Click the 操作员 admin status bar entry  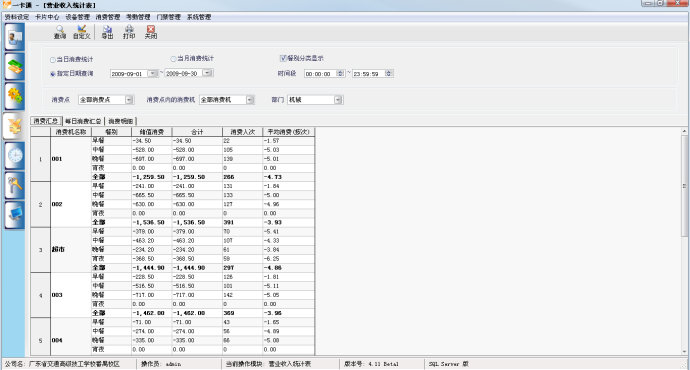tap(161, 364)
